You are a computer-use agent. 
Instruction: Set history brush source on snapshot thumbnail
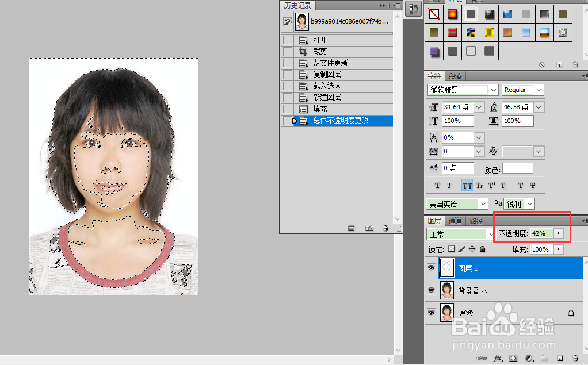pyautogui.click(x=288, y=22)
